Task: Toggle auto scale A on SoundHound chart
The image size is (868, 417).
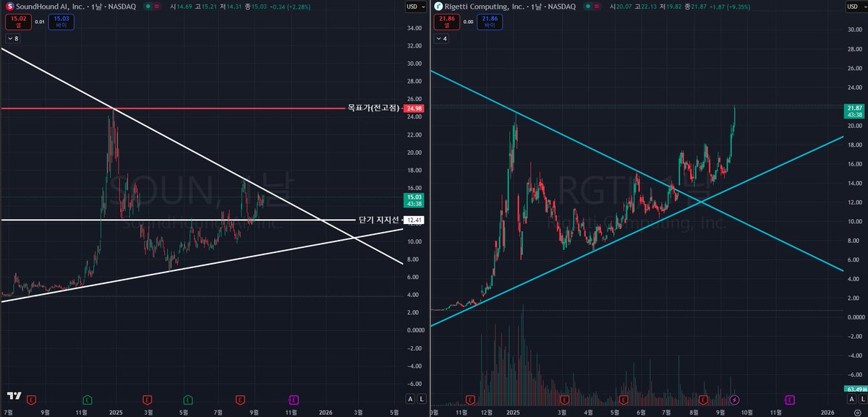Action: point(410,399)
